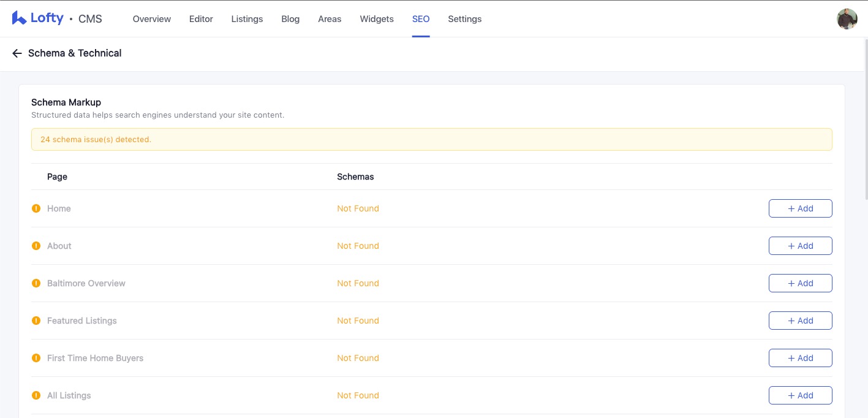Click the warning icon next to About
The image size is (868, 418).
click(36, 246)
